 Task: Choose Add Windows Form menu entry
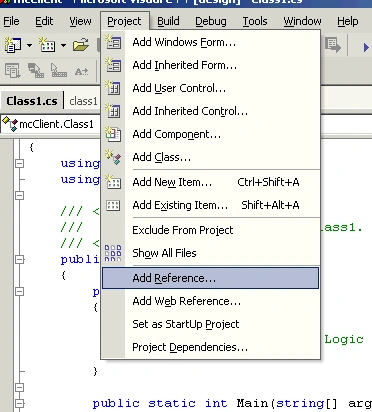coord(211,42)
